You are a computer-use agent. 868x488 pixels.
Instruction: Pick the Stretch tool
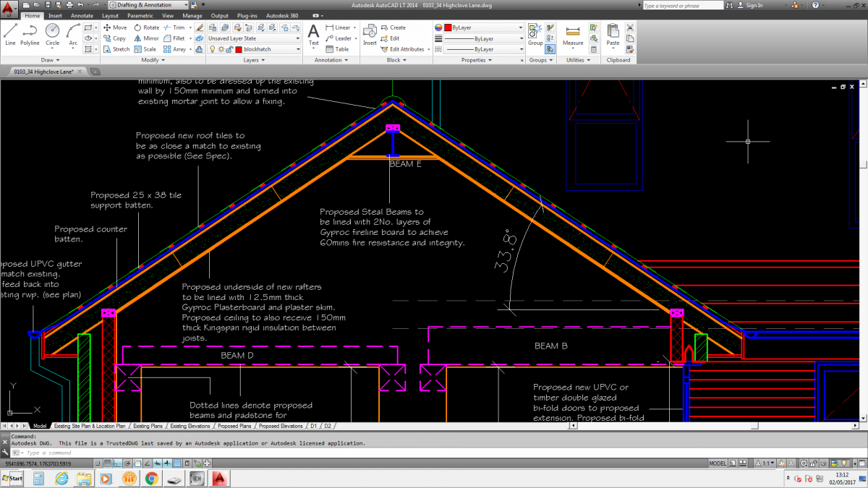(116, 49)
